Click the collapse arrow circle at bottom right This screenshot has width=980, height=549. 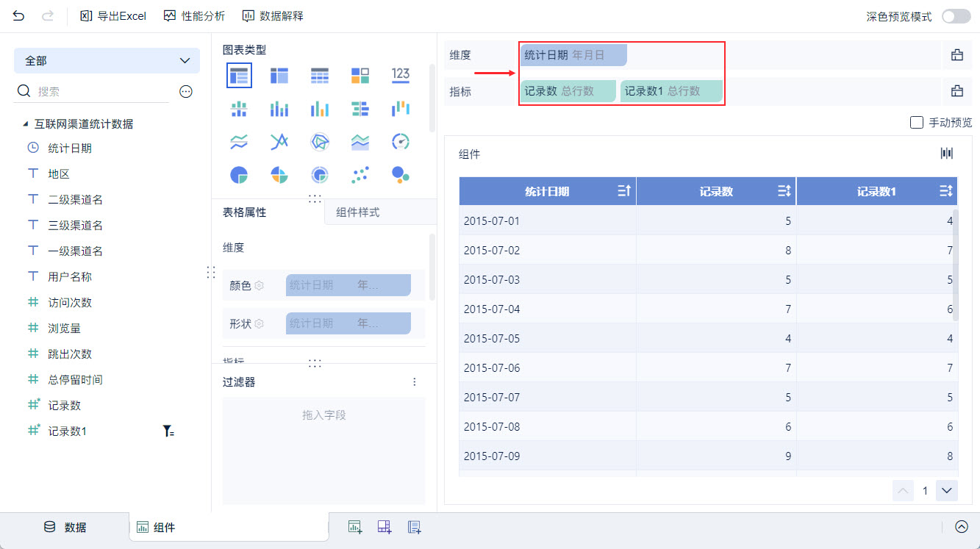pyautogui.click(x=962, y=526)
